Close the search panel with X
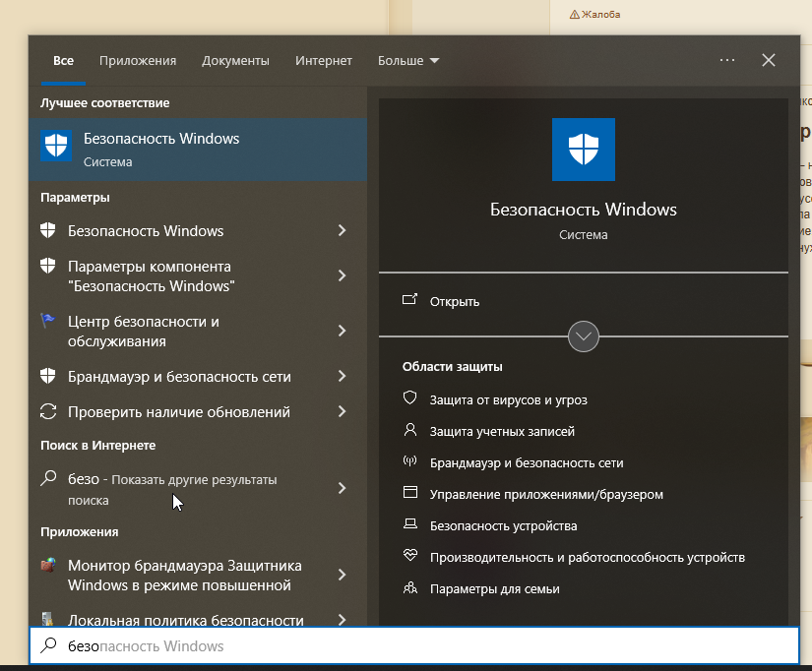This screenshot has height=671, width=812. tap(769, 60)
